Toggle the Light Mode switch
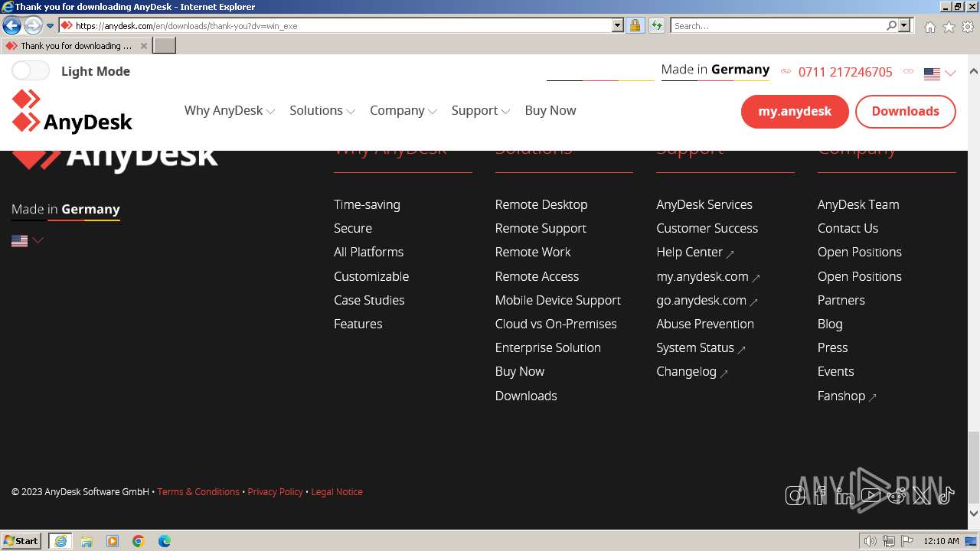The width and height of the screenshot is (980, 551). 31,71
